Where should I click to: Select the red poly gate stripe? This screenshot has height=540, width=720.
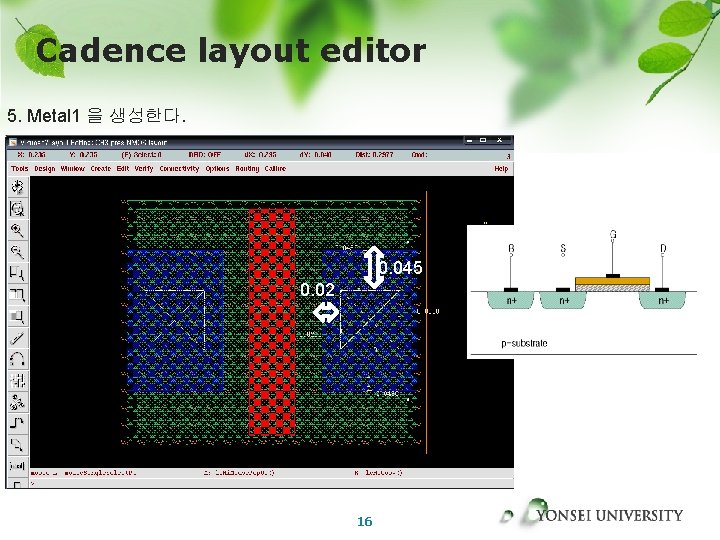[272, 321]
